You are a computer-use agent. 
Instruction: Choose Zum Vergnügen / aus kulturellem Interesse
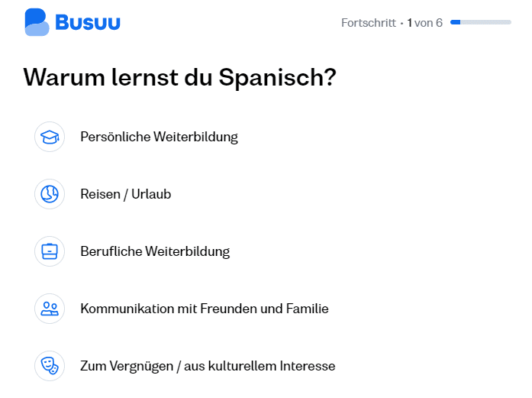[x=208, y=366]
